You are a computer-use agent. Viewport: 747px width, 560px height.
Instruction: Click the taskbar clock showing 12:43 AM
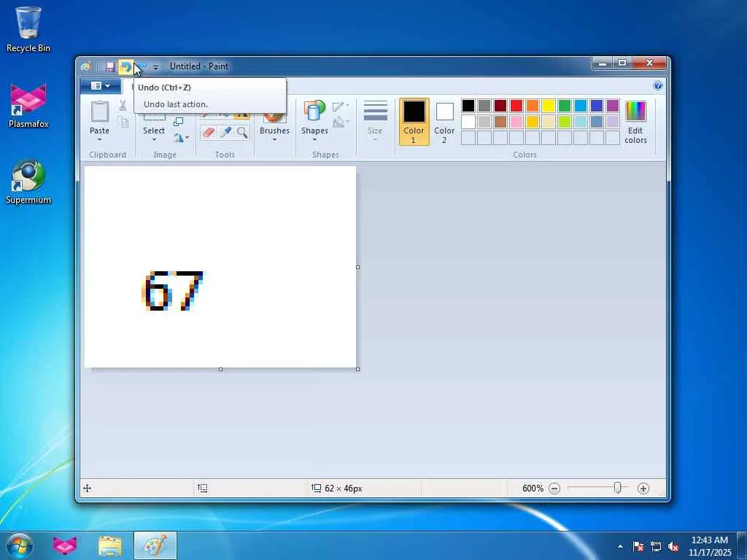tap(709, 545)
